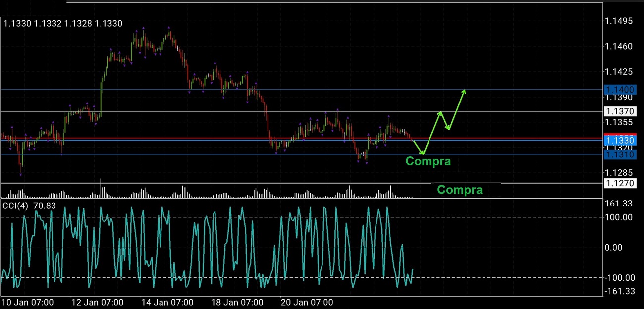This screenshot has width=644, height=309.
Task: Click the upper green Compra annotation
Action: (428, 161)
